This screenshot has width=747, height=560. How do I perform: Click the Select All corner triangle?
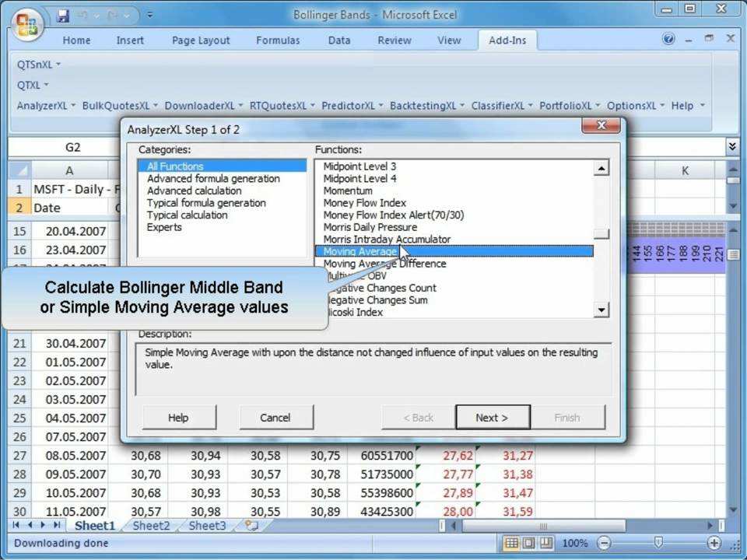[19, 170]
